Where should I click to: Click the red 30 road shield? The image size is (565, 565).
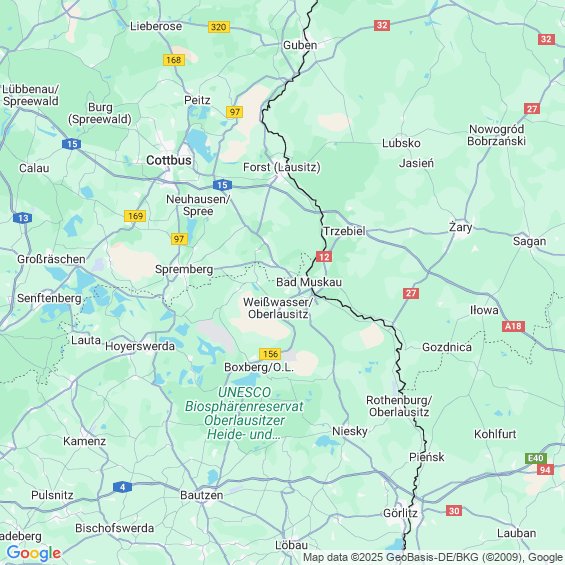coord(454,511)
